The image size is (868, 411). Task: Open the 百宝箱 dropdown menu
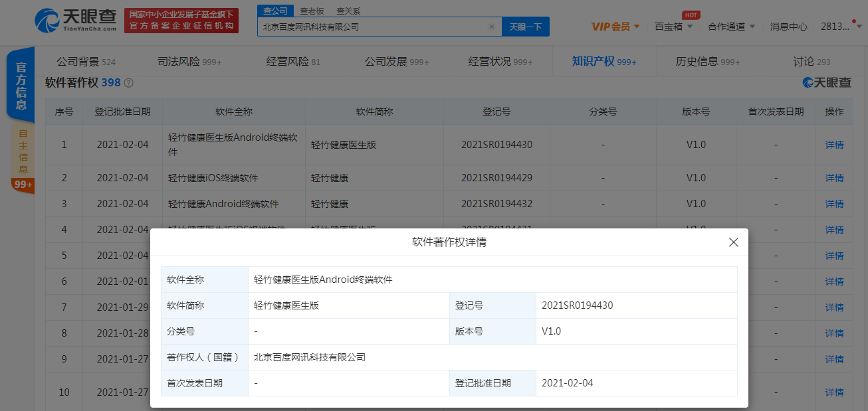click(674, 27)
